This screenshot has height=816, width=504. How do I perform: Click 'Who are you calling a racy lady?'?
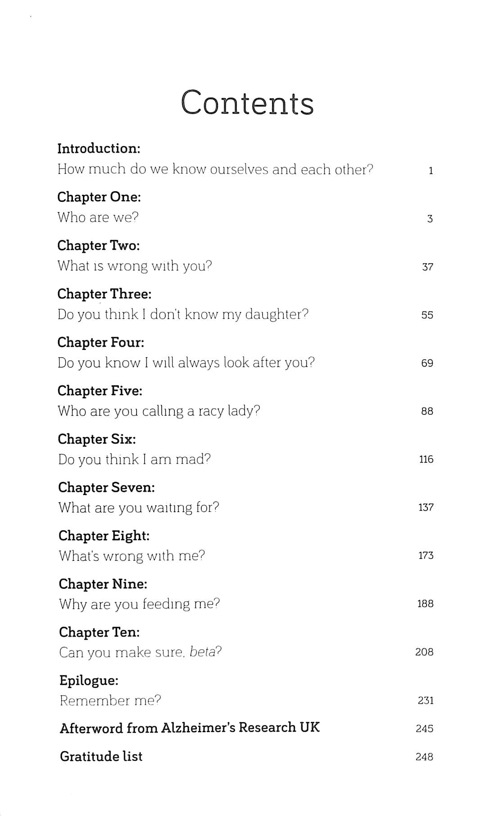click(159, 411)
